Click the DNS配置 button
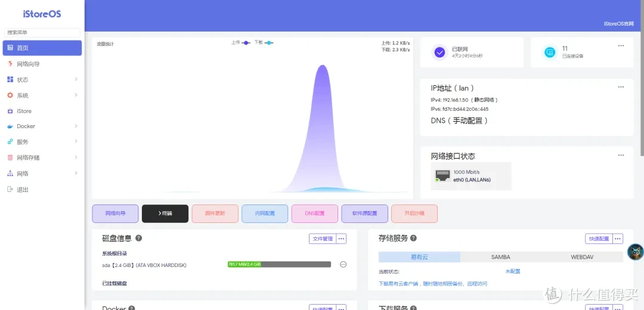 click(315, 213)
